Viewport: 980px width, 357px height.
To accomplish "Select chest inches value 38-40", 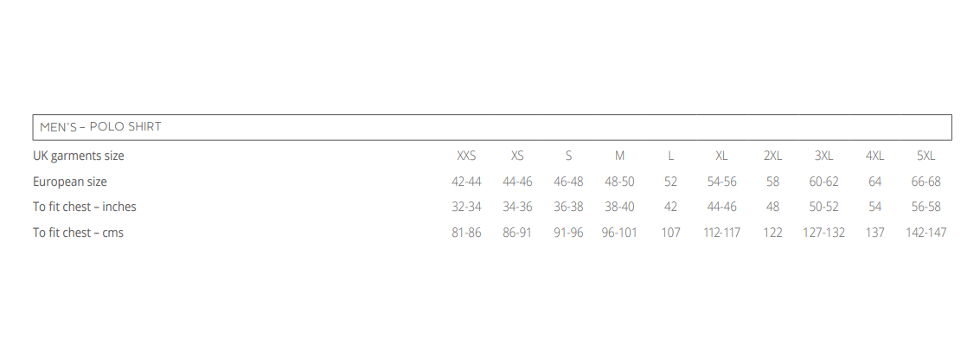I will pyautogui.click(x=619, y=207).
